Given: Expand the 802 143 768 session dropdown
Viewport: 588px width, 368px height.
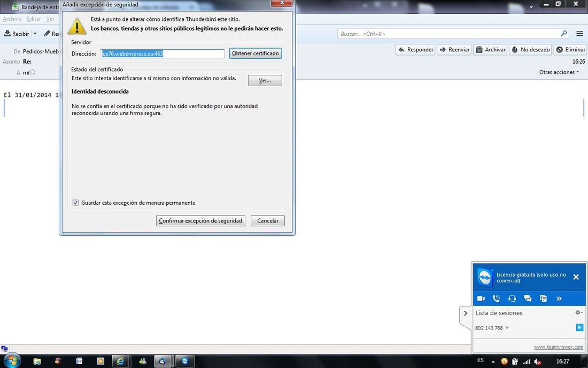Looking at the screenshot, I should pyautogui.click(x=507, y=328).
